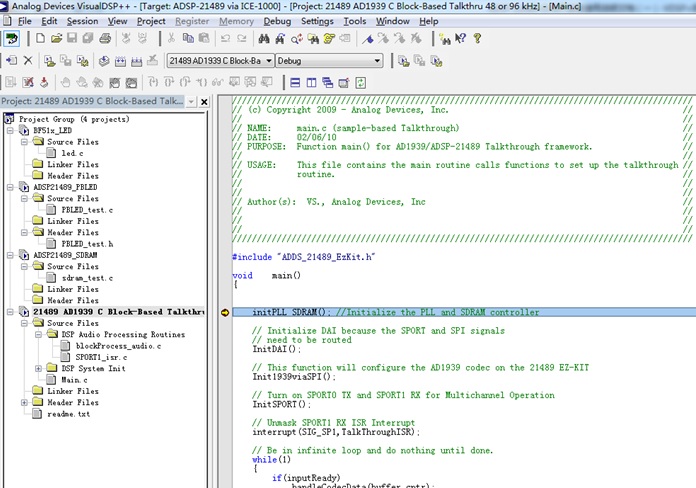Open the File menu
The height and width of the screenshot is (488, 696).
coord(24,21)
